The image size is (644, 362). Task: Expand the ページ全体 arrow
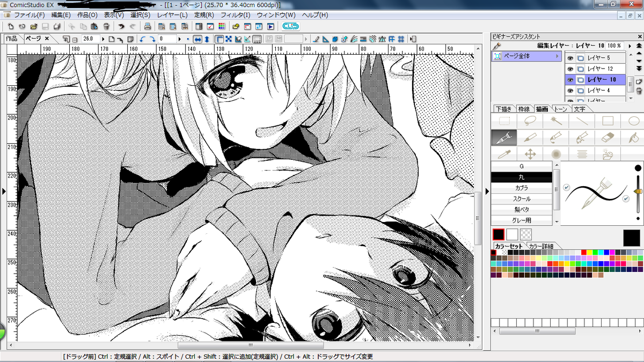point(557,56)
